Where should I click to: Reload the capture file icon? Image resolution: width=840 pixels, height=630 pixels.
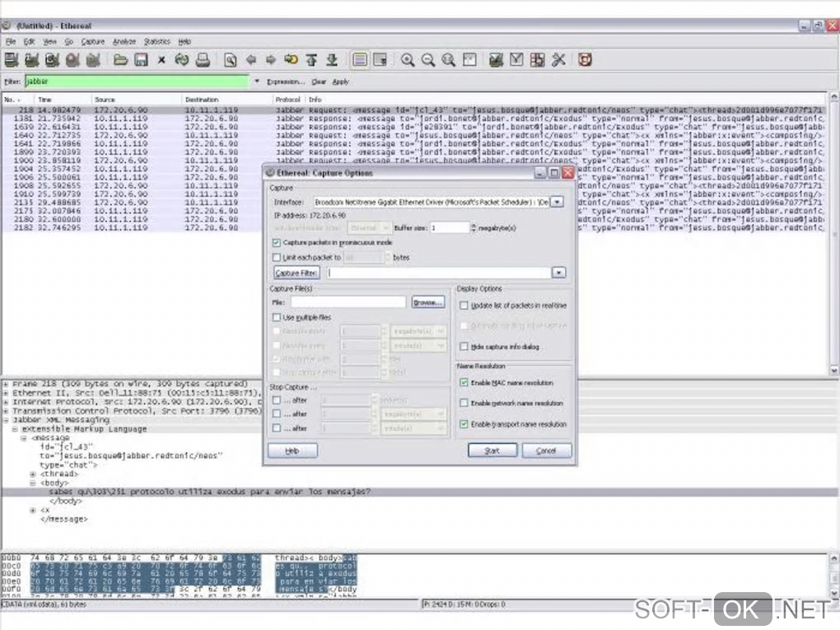point(182,60)
